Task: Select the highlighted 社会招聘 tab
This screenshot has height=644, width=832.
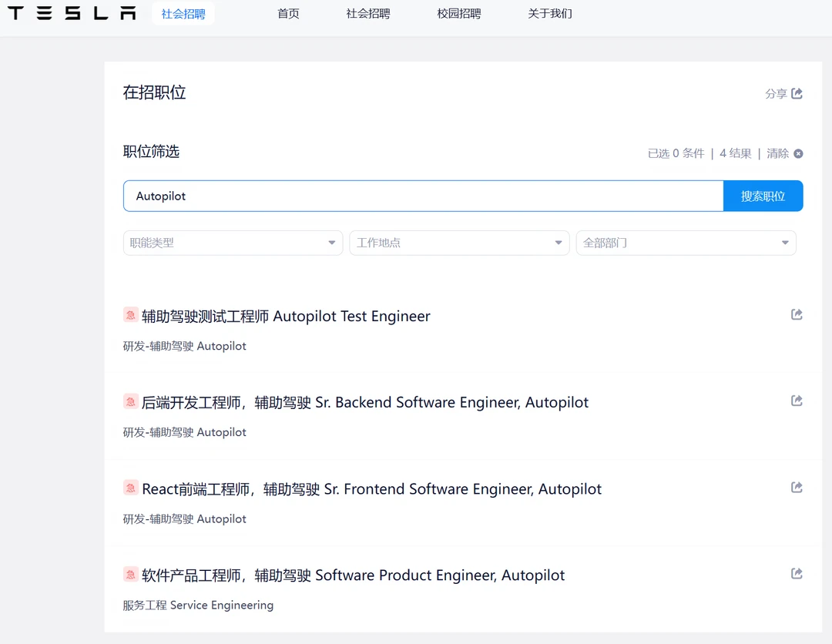Action: (x=183, y=14)
